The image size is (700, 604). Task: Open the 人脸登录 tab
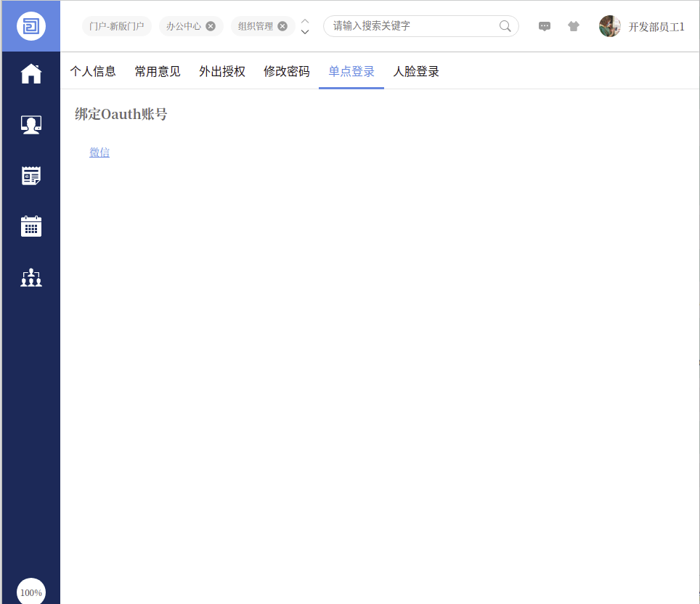tap(416, 71)
